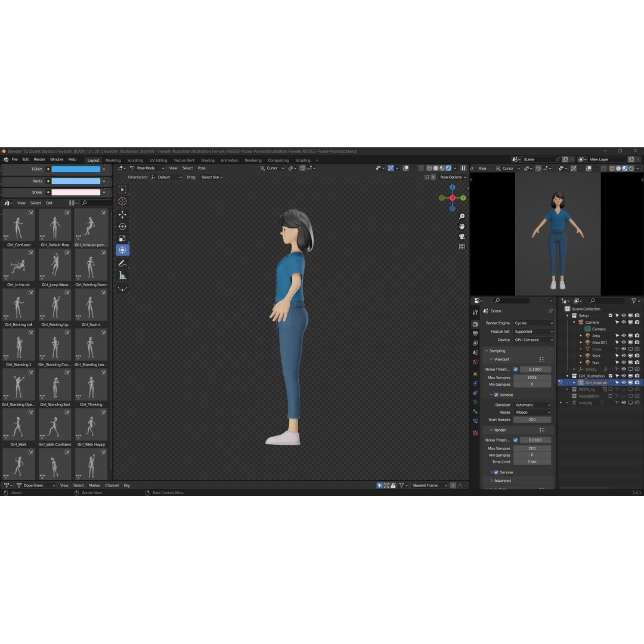Open the Render properties tab
Screen dimensions: 644x644
click(x=475, y=324)
